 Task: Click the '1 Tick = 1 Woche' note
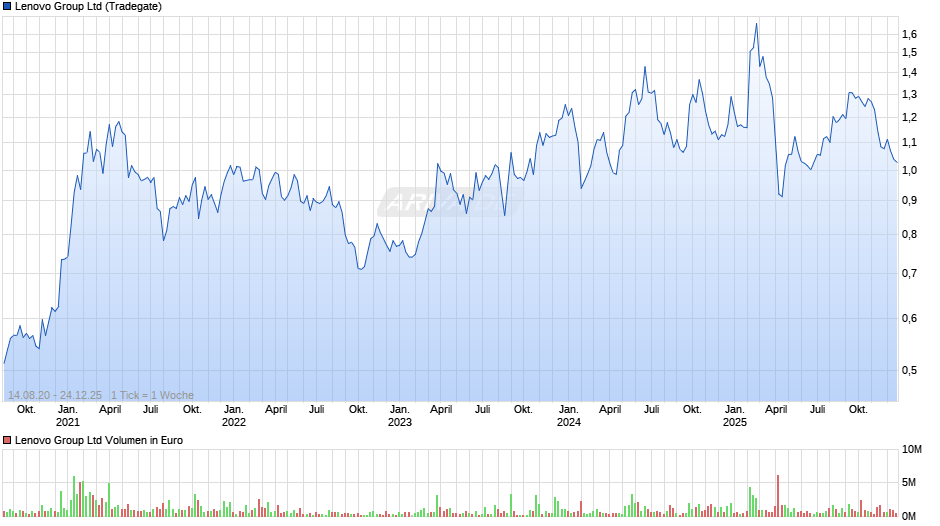[152, 395]
